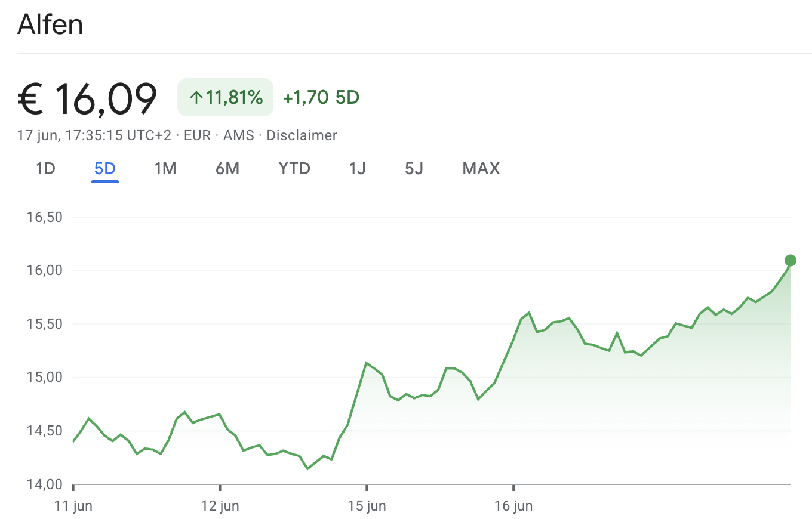Click the 14,50 y-axis label
Image resolution: width=812 pixels, height=519 pixels.
tap(45, 431)
